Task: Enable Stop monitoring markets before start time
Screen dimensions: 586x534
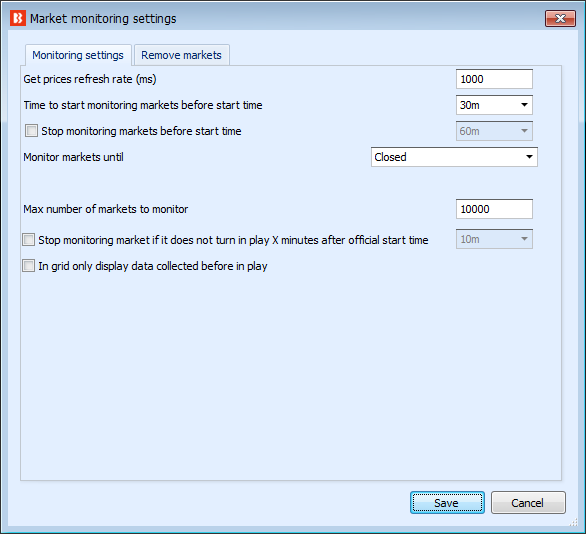Action: [x=31, y=131]
